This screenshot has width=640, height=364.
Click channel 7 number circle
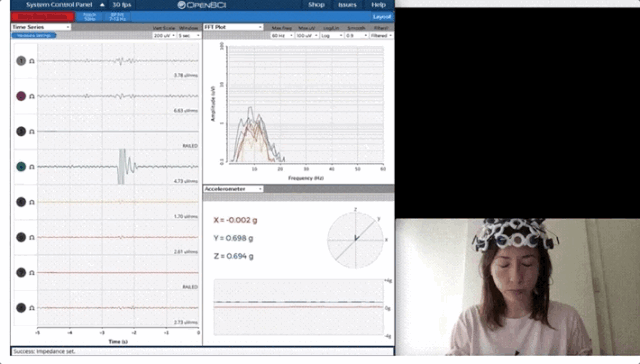21,273
